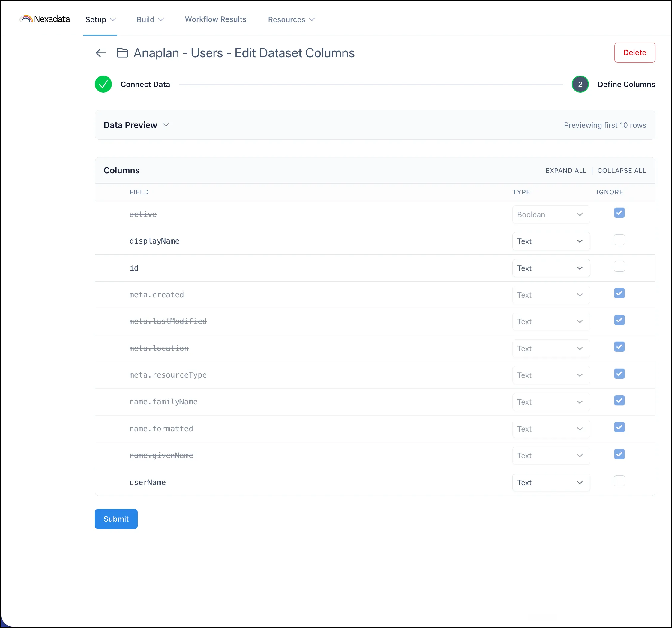
Task: Check the ignore box for displayName
Action: point(619,240)
